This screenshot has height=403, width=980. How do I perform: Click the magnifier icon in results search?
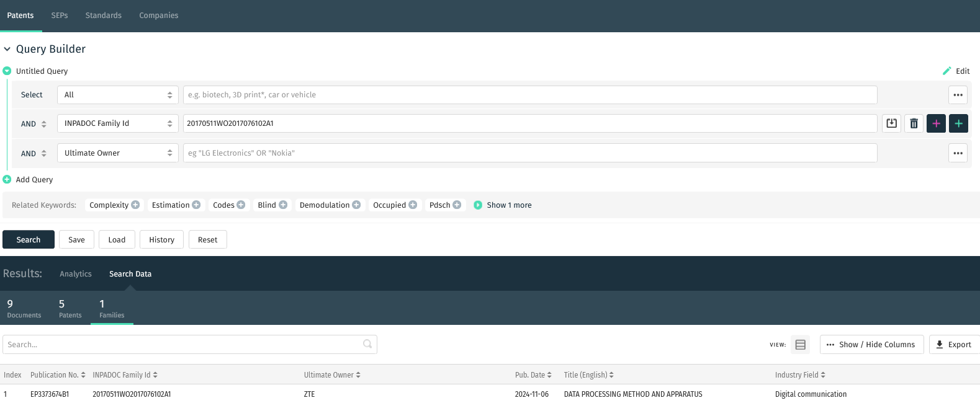coord(367,344)
